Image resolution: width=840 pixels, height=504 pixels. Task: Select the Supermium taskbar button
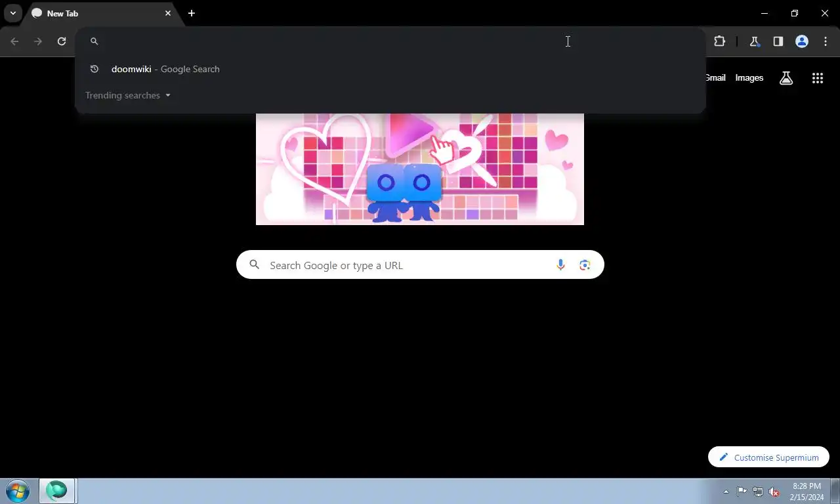pos(57,491)
